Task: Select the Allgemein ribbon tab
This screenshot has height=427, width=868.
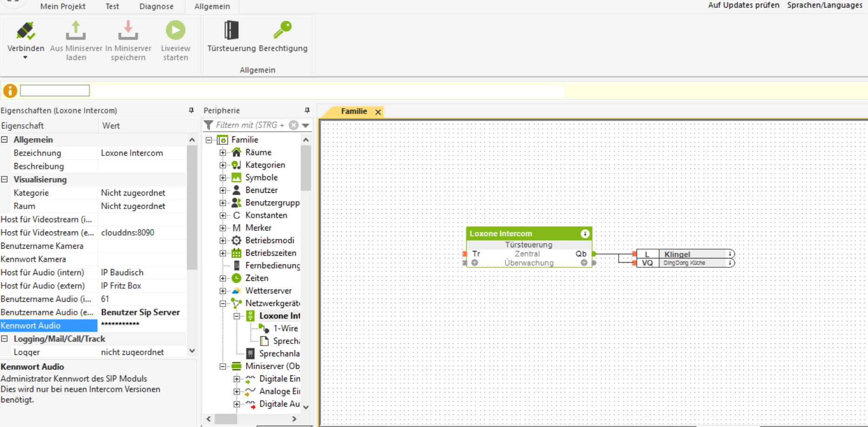Action: 212,7
